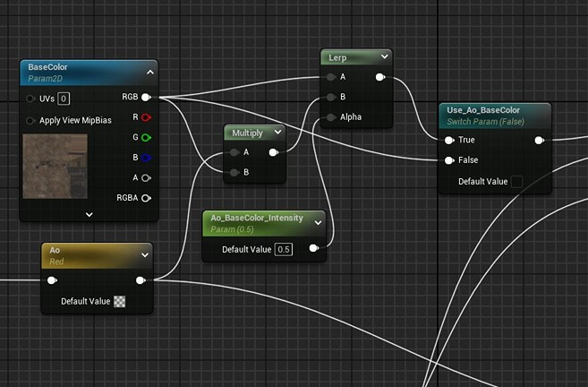Click the Use_Ao_BaseColor True input pin

449,141
